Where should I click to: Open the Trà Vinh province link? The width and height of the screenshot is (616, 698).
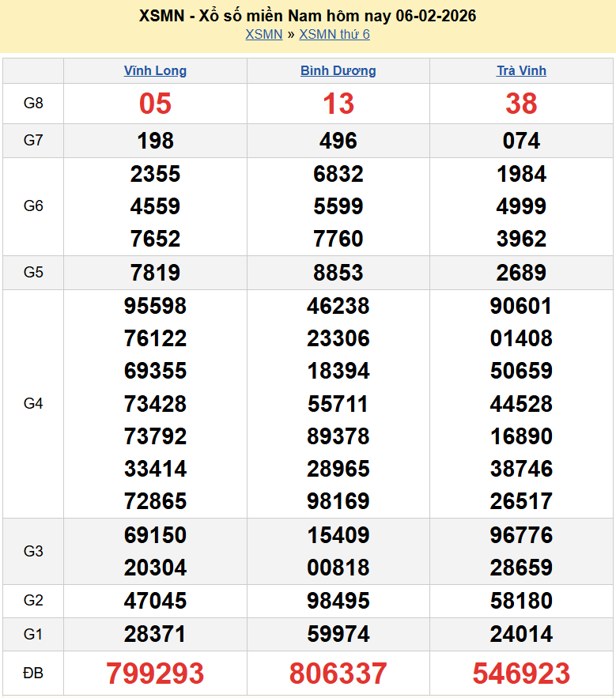[x=521, y=70]
